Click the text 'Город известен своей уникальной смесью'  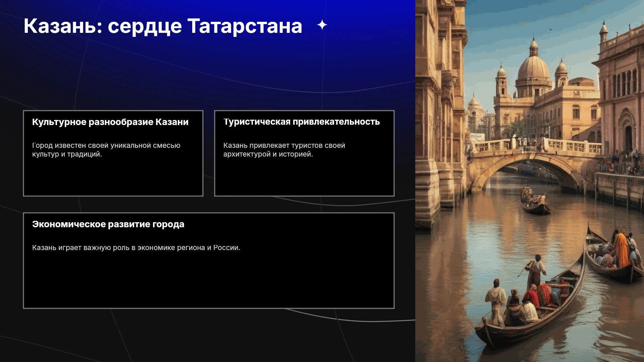click(x=106, y=145)
